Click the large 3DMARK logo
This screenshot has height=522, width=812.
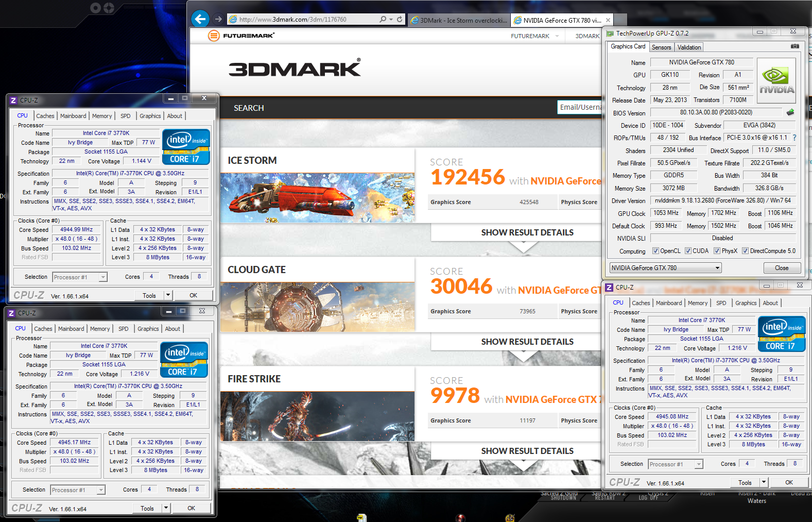[295, 68]
